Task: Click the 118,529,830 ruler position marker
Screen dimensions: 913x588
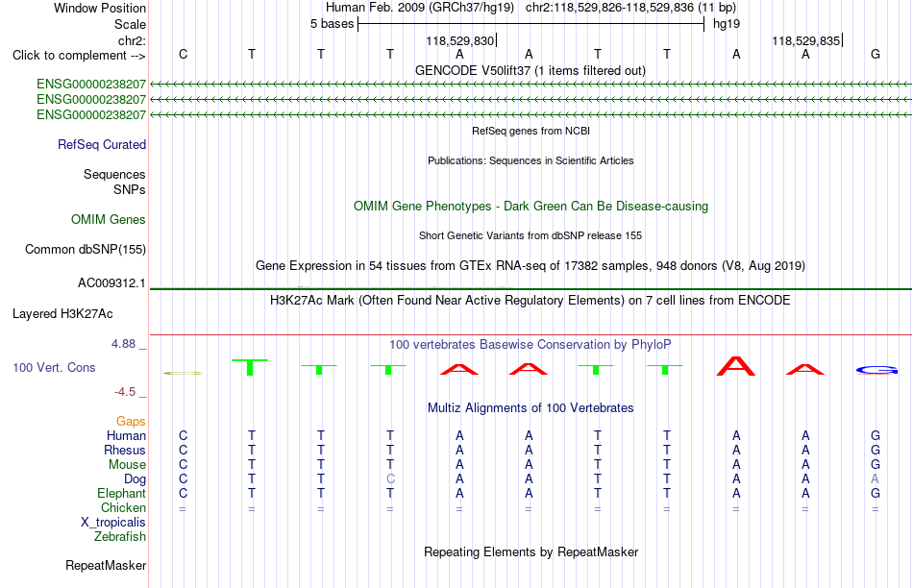Action: [x=460, y=40]
